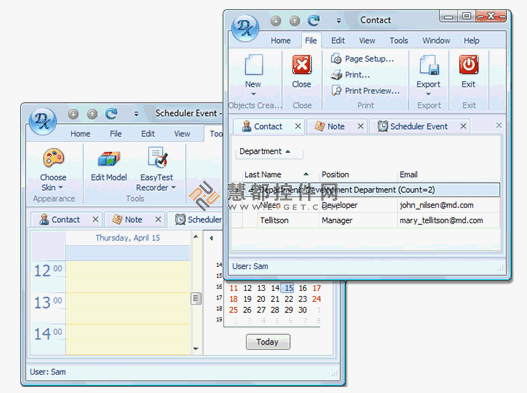Screen dimensions: 527x393
Task: Click the refresh icon in Scheduler Event window
Action: 111,114
